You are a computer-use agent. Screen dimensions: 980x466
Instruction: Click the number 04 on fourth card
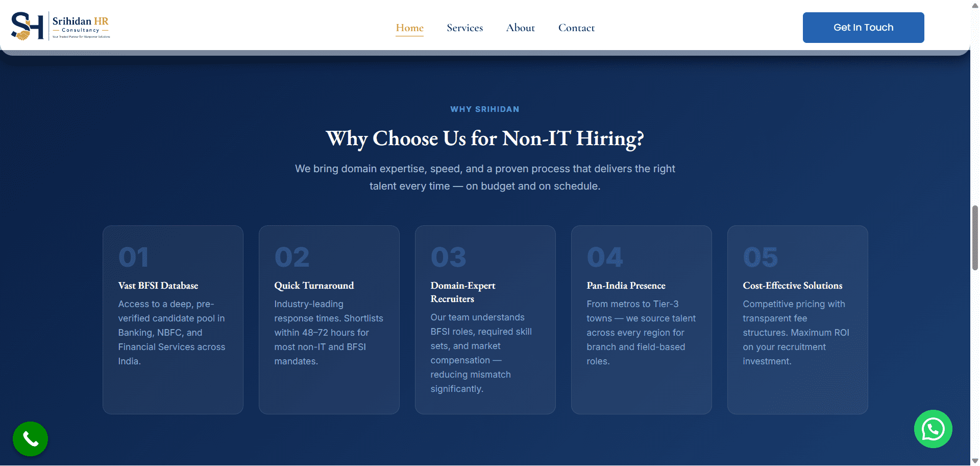pyautogui.click(x=605, y=257)
